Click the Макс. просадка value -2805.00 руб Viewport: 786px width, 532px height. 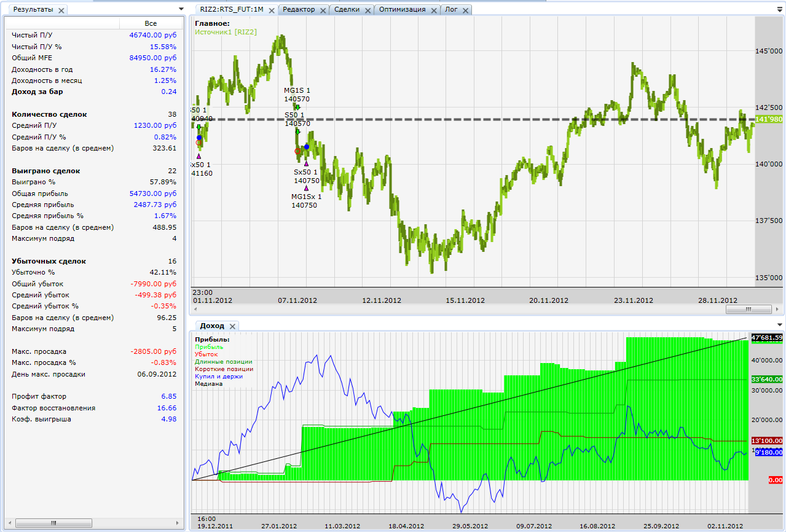click(154, 351)
